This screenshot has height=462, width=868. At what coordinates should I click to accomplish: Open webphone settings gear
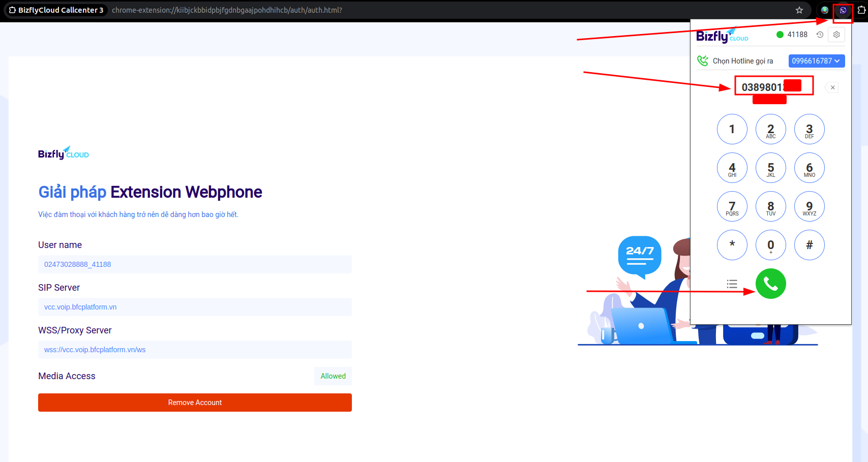click(836, 35)
